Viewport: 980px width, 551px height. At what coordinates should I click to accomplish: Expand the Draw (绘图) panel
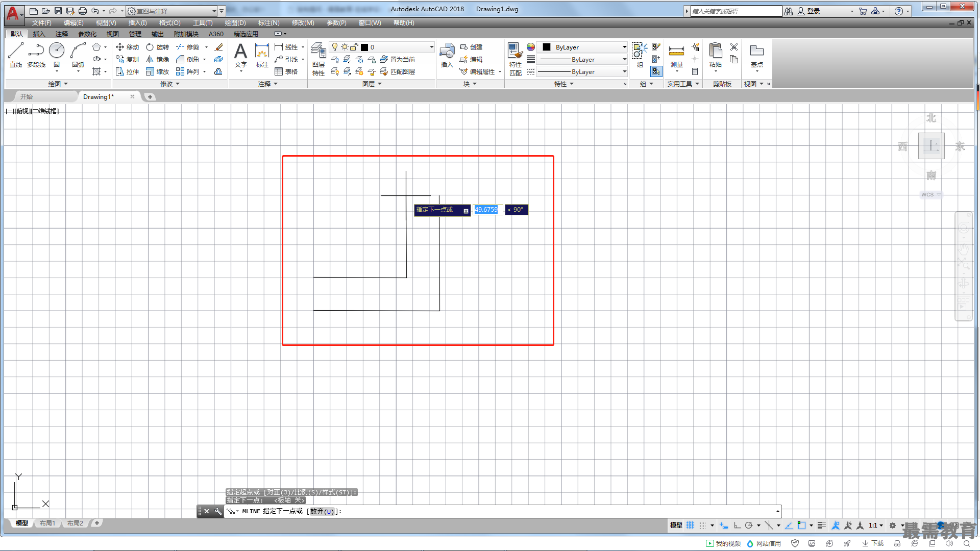point(58,84)
